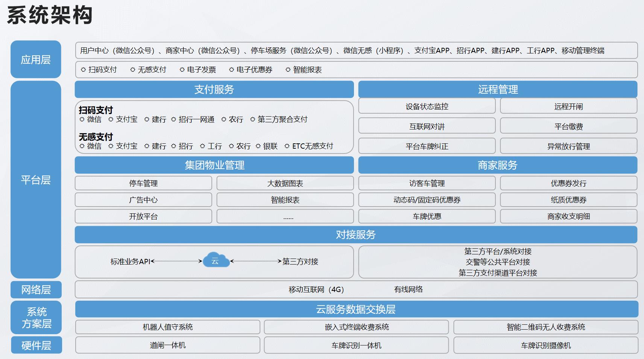
Task: Click the 无感支付 bullet in 应用层
Action: pos(148,70)
